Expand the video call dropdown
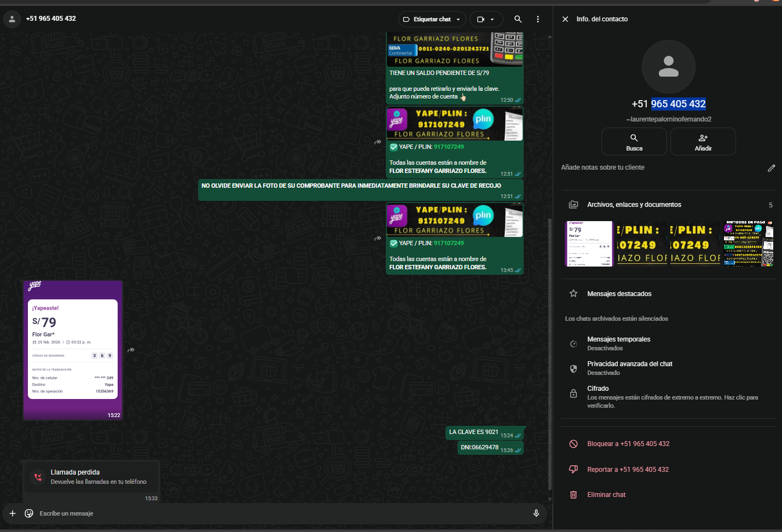The width and height of the screenshot is (782, 532). tap(486, 19)
